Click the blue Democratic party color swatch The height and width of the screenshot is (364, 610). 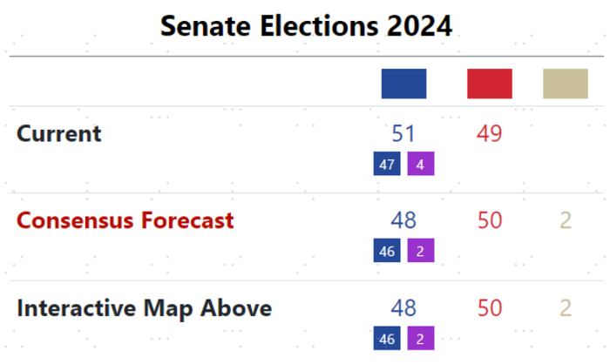coord(403,84)
